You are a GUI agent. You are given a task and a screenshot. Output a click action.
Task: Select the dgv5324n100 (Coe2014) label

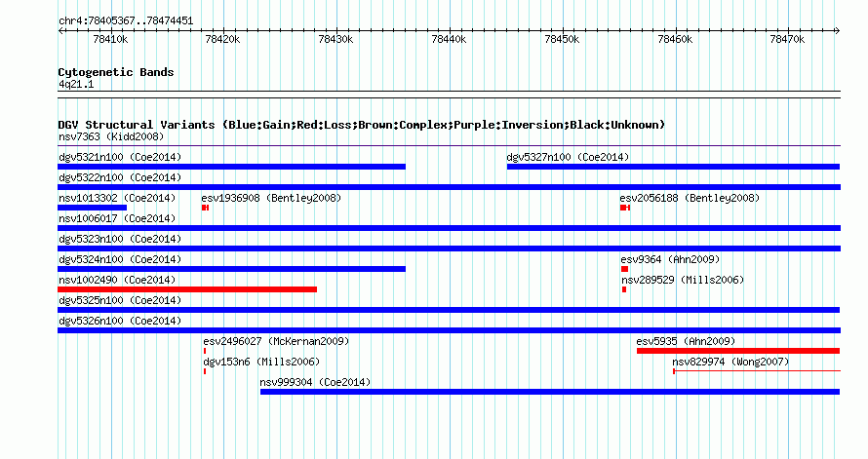[x=120, y=259]
